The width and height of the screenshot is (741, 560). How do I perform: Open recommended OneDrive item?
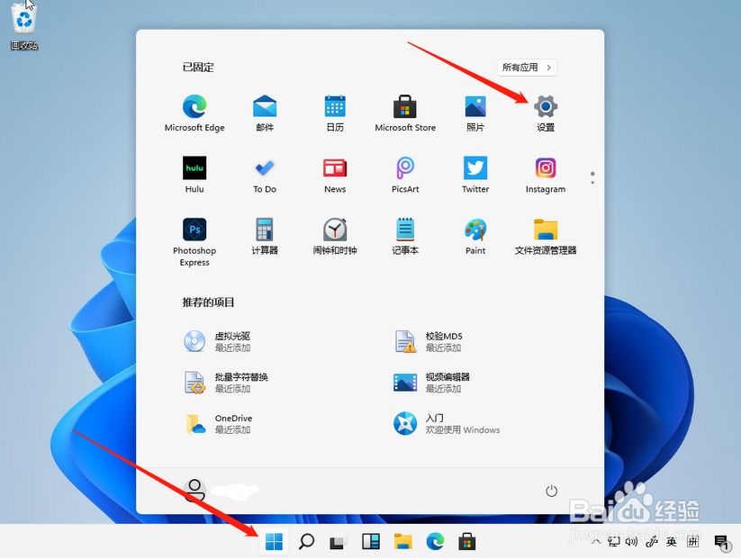[x=218, y=423]
